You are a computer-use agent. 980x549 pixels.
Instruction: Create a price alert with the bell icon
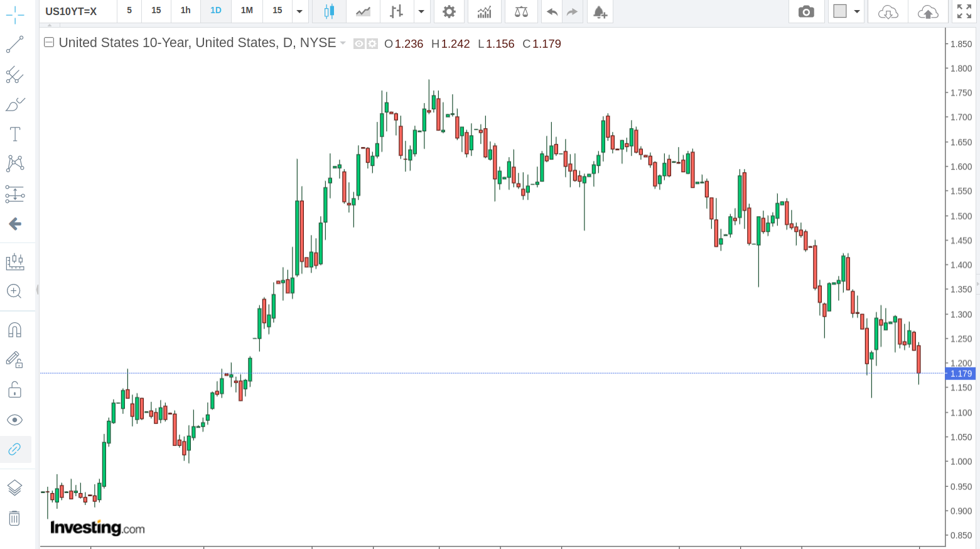600,11
